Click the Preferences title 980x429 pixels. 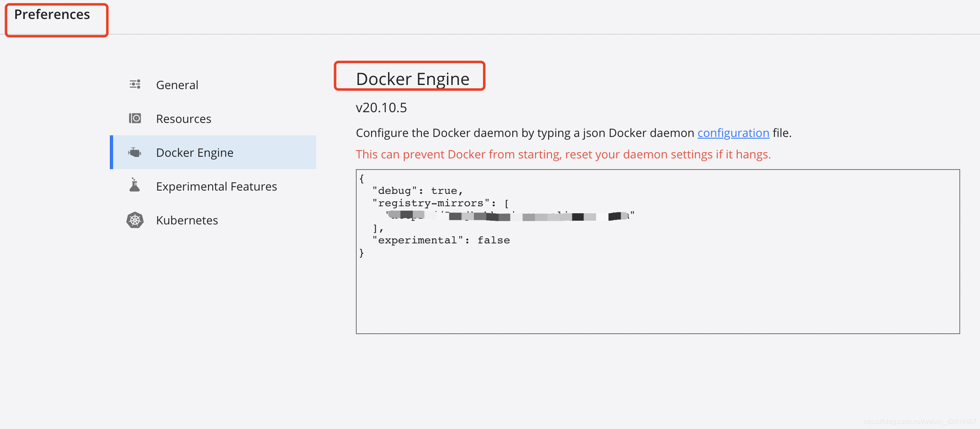click(52, 14)
